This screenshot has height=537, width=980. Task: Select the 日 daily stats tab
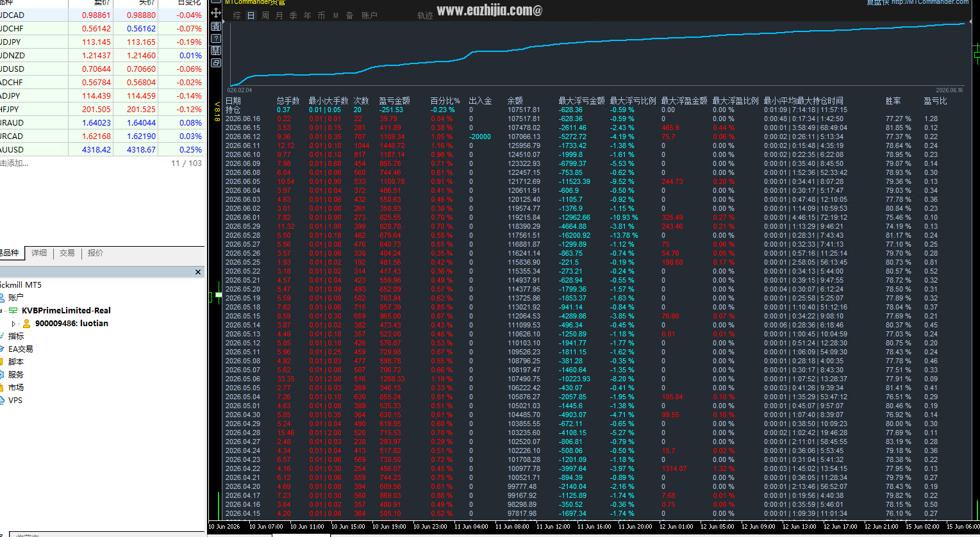coord(251,15)
